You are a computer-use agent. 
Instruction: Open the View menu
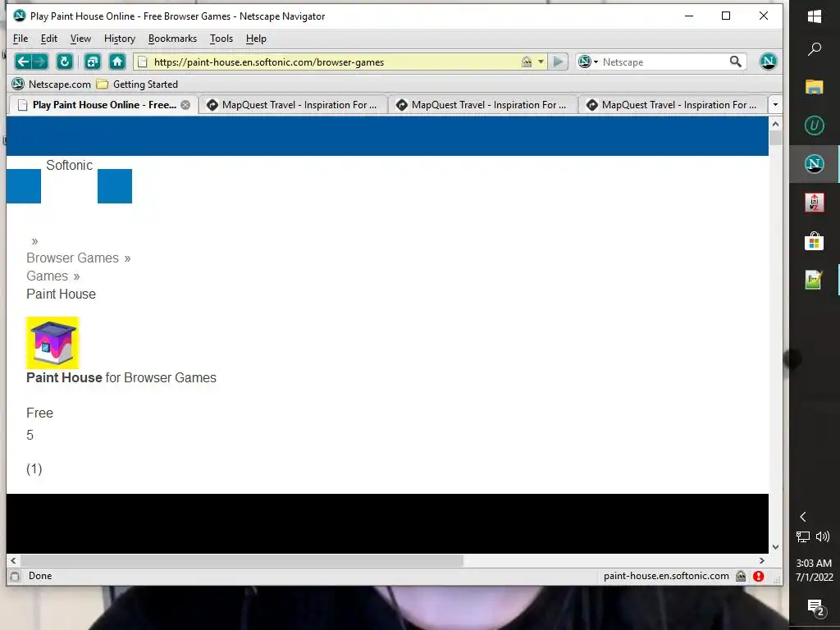pos(80,39)
